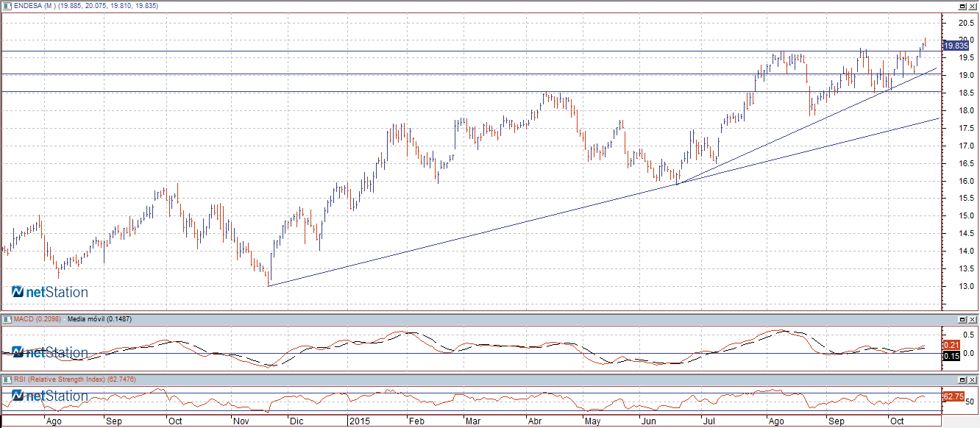Click the MACD value tag 0.21

point(951,344)
